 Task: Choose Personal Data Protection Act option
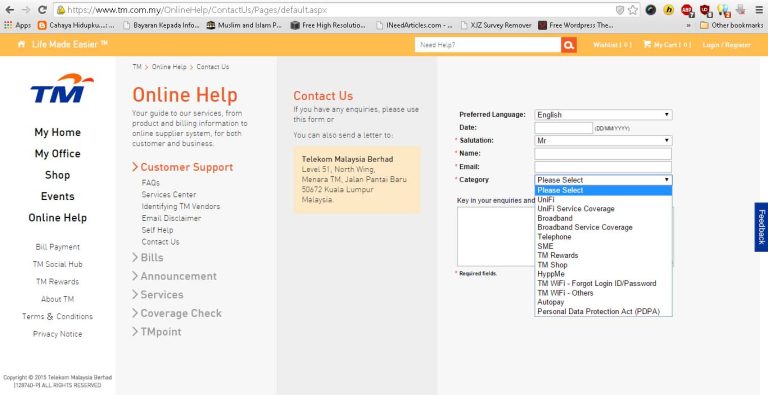click(603, 311)
